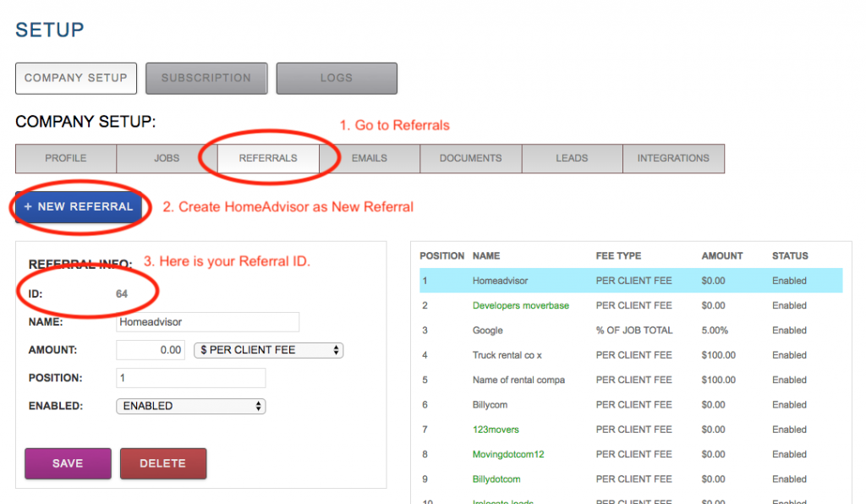Click the Amount input field

[x=151, y=350]
